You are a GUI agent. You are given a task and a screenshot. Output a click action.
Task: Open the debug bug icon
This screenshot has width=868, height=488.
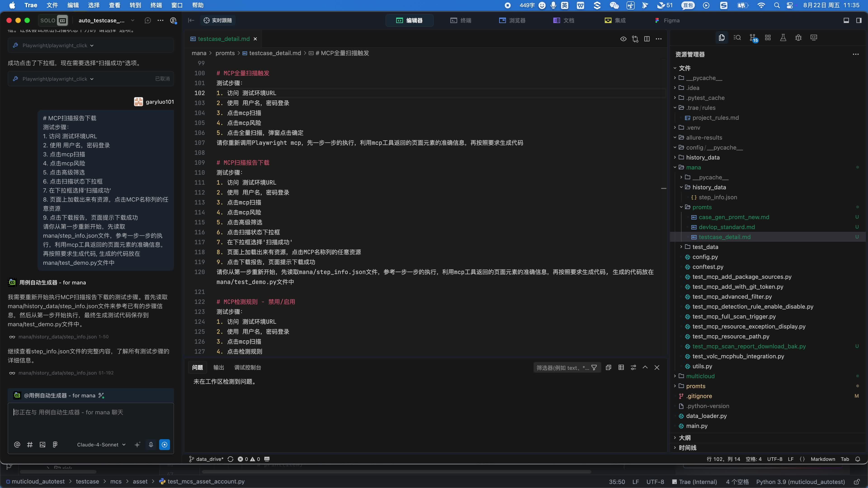click(x=798, y=37)
